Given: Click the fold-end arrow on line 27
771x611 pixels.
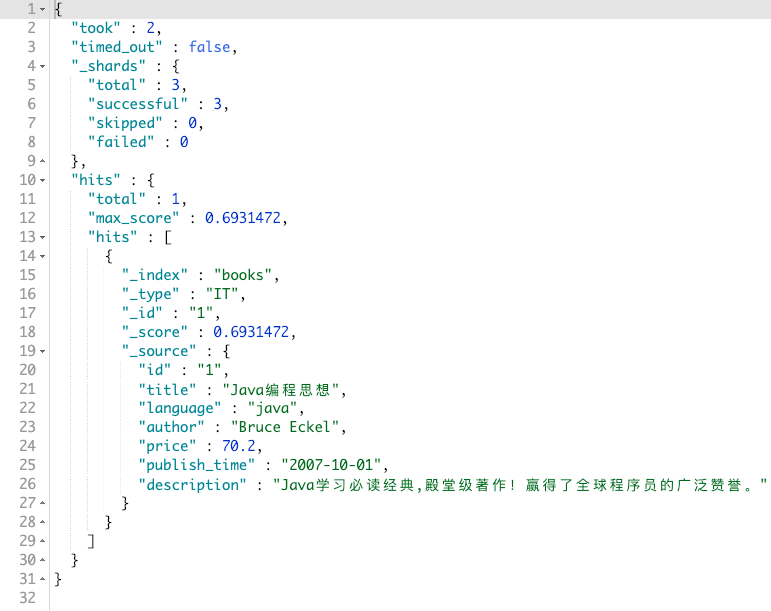Looking at the screenshot, I should [43, 503].
